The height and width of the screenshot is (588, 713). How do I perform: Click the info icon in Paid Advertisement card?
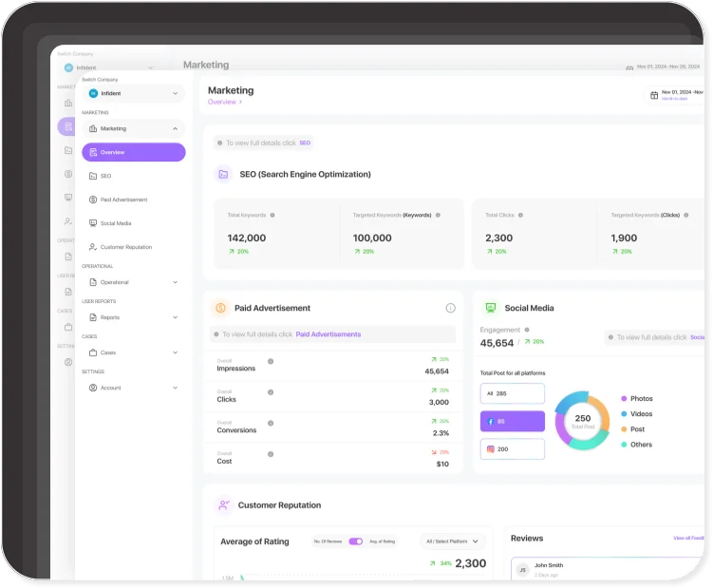pos(451,308)
